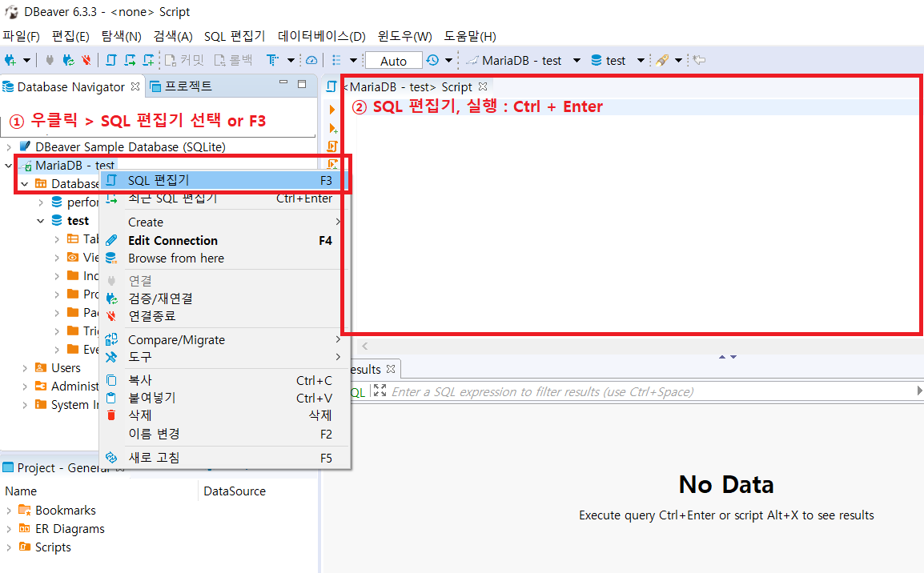924x573 pixels.
Task: Click the Invalidate/Reconnect toolbar icon
Action: 68,60
